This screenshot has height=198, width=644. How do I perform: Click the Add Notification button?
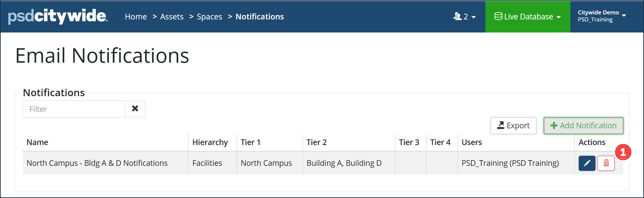(583, 126)
